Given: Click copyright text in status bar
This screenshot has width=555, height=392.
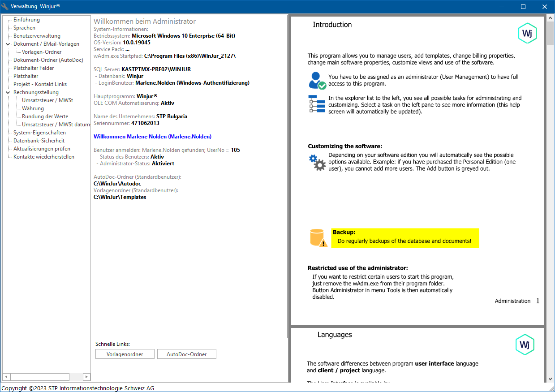Looking at the screenshot, I should click(x=77, y=388).
